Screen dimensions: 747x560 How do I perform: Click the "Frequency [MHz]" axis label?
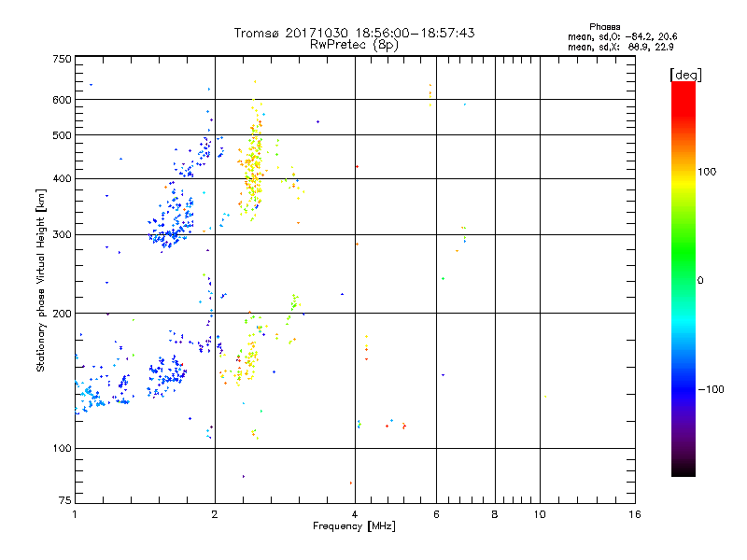pyautogui.click(x=354, y=526)
